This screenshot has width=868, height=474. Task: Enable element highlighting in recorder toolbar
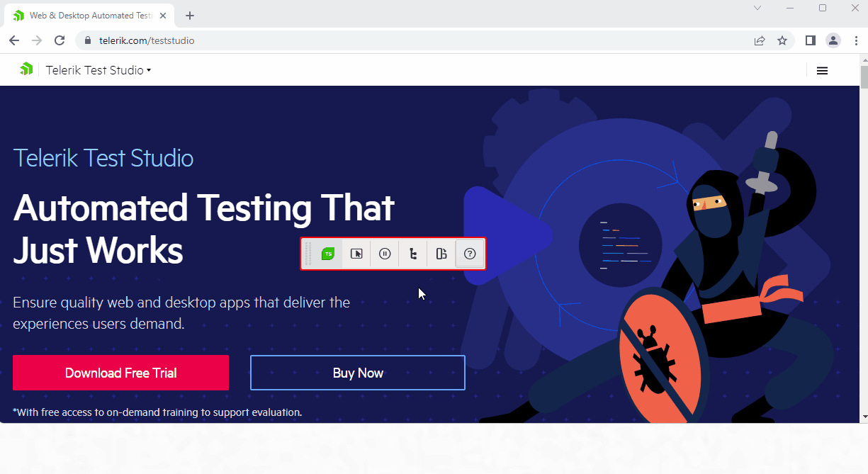pos(356,254)
